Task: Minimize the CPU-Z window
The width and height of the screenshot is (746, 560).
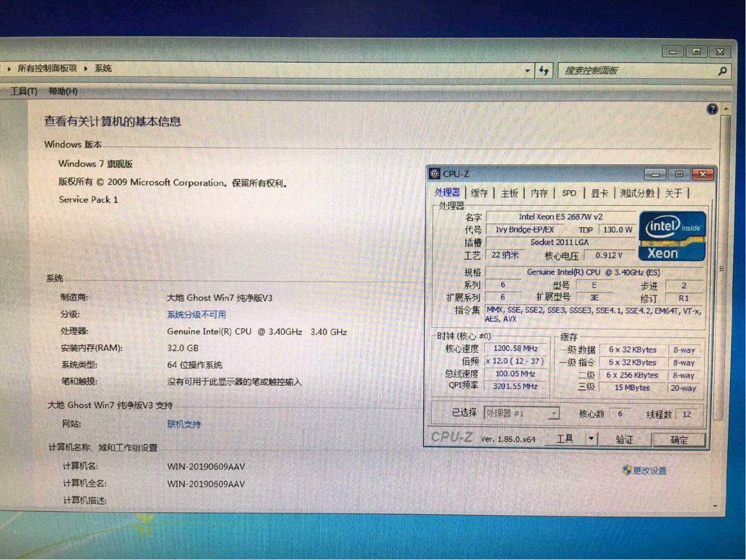Action: click(655, 174)
